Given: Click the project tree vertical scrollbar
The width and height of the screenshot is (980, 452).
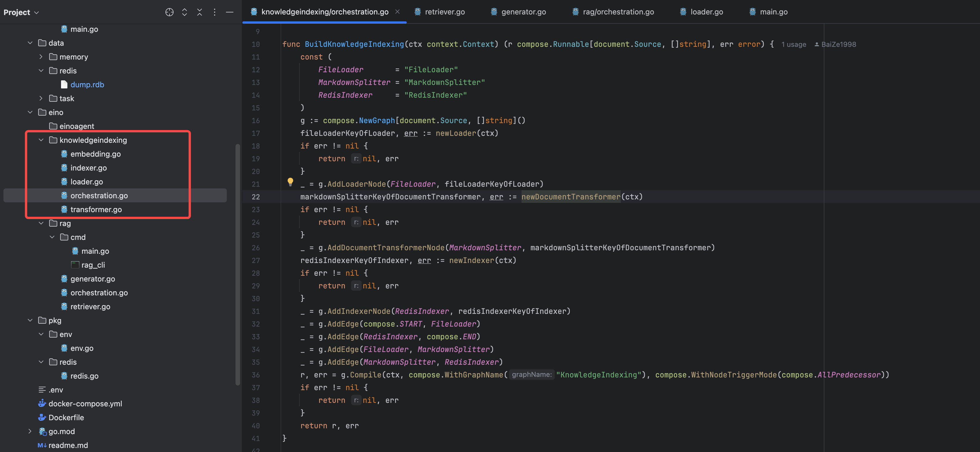Looking at the screenshot, I should tap(238, 264).
